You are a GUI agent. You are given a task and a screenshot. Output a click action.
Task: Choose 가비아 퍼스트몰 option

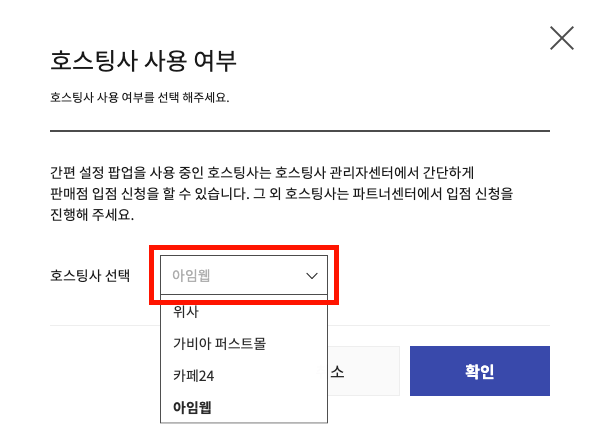(x=219, y=343)
